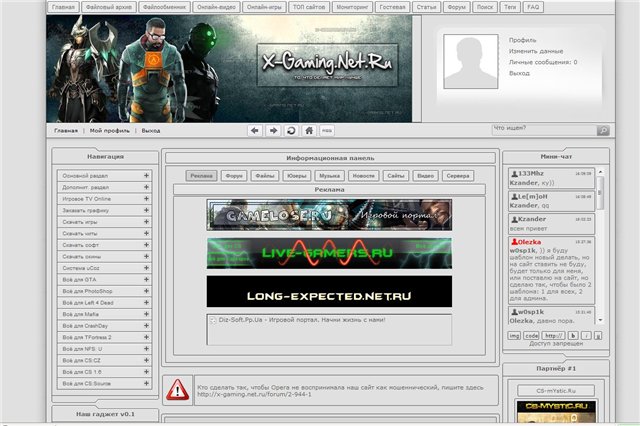
Task: Switch to the Видео tab in info panel
Action: [x=425, y=176]
